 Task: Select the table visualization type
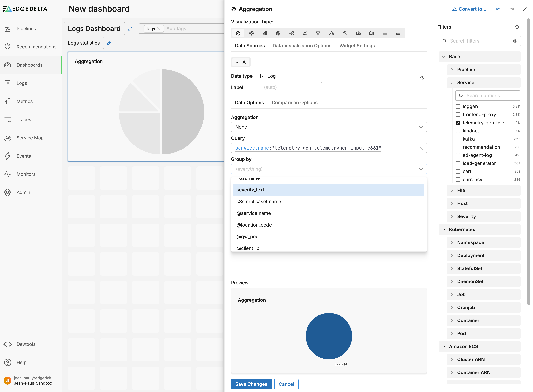click(385, 33)
